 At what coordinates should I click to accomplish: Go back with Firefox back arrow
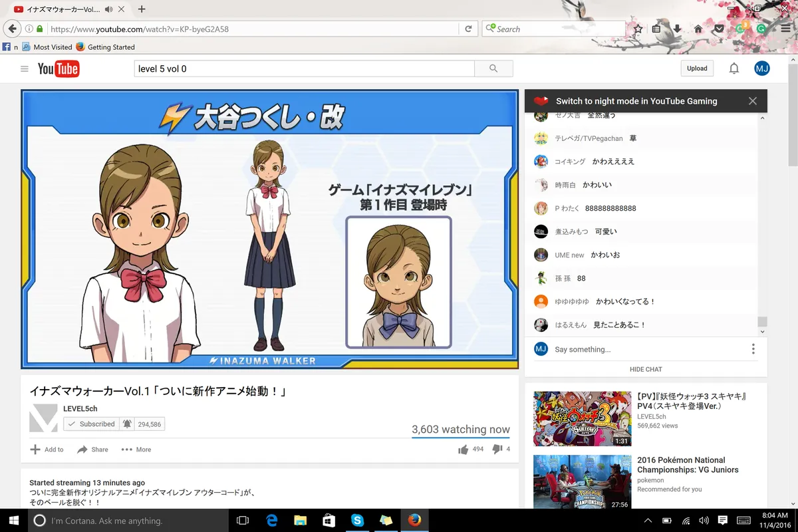coord(12,29)
